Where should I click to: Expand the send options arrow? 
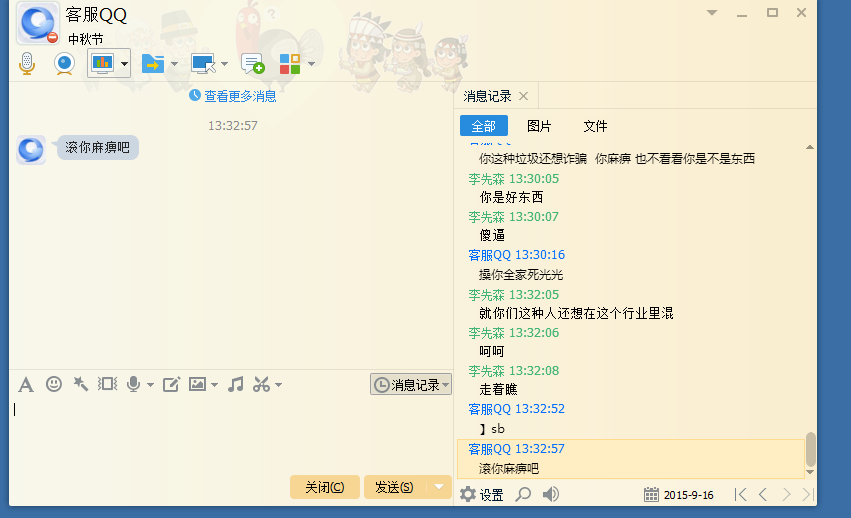[x=439, y=487]
